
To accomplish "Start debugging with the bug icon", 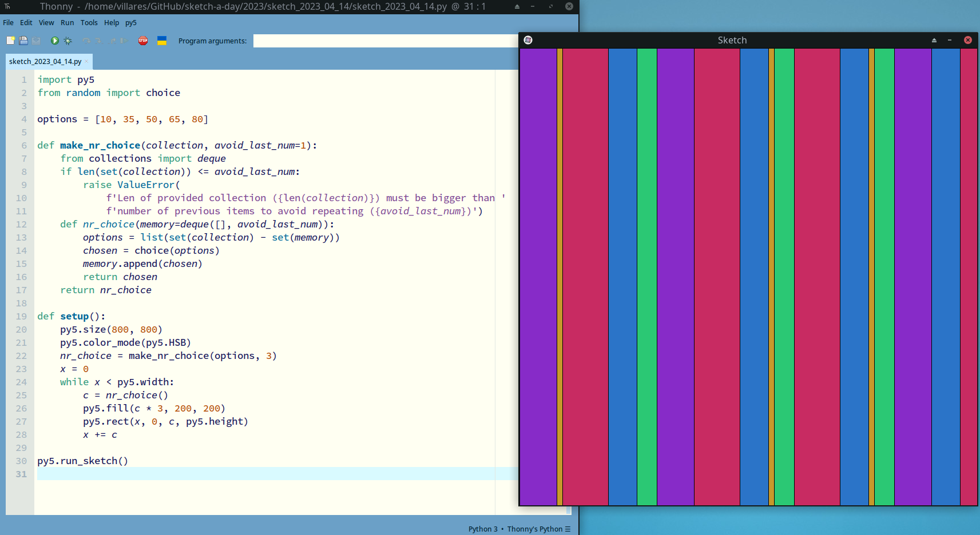I will [68, 41].
